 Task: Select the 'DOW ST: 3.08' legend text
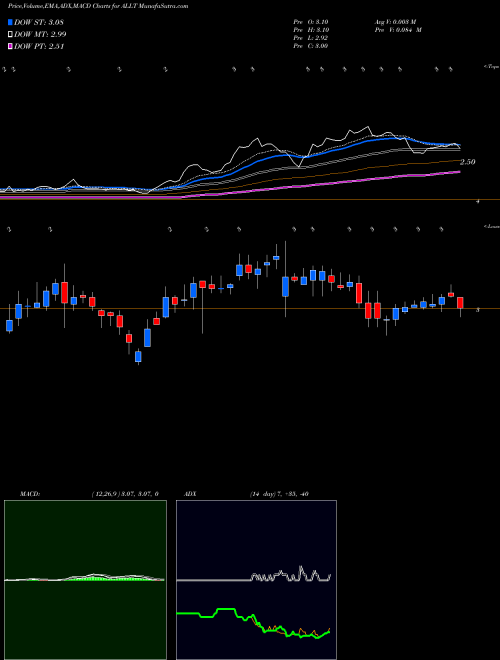point(39,22)
